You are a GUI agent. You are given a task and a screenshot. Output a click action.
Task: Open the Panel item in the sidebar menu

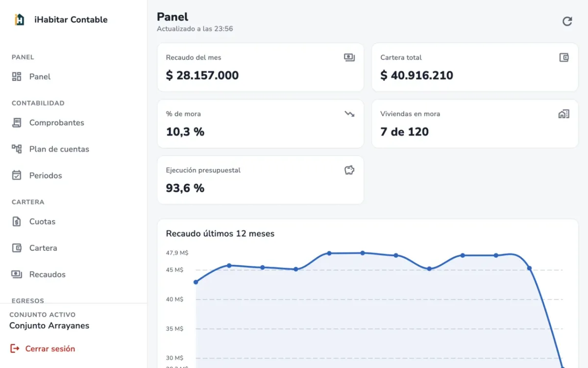pyautogui.click(x=73, y=77)
